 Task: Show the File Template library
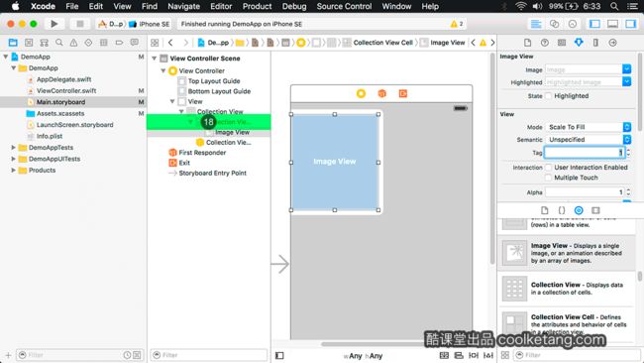pyautogui.click(x=544, y=210)
